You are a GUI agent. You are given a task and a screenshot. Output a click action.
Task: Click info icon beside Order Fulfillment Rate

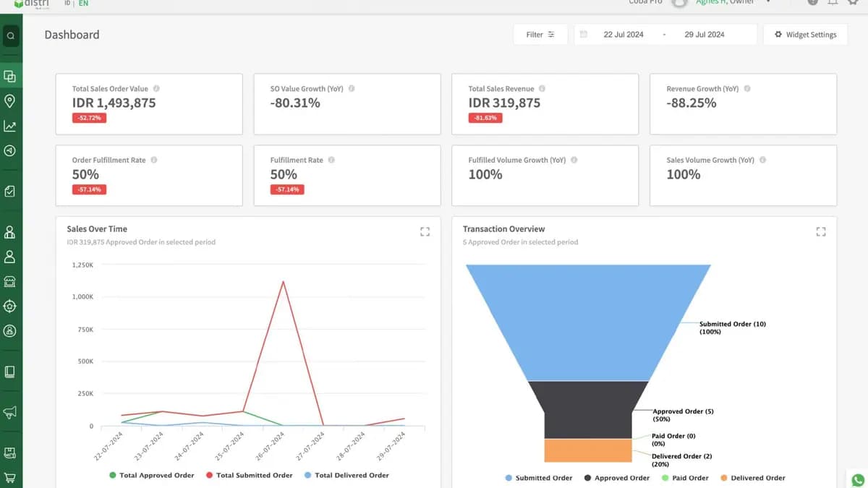(x=154, y=160)
